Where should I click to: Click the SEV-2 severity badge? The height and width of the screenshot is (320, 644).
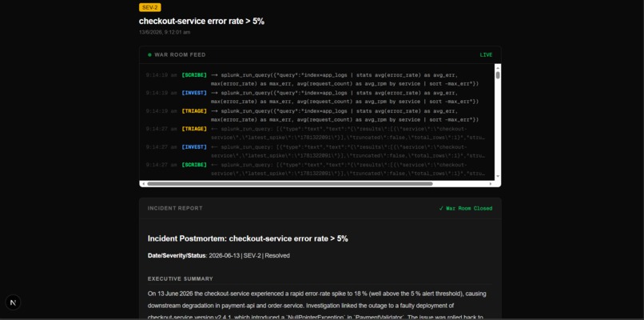point(150,7)
